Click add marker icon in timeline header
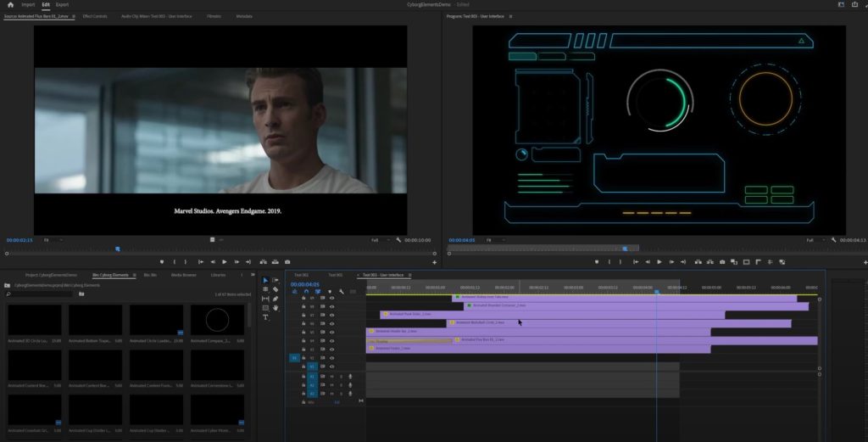The width and height of the screenshot is (868, 442). [x=330, y=291]
